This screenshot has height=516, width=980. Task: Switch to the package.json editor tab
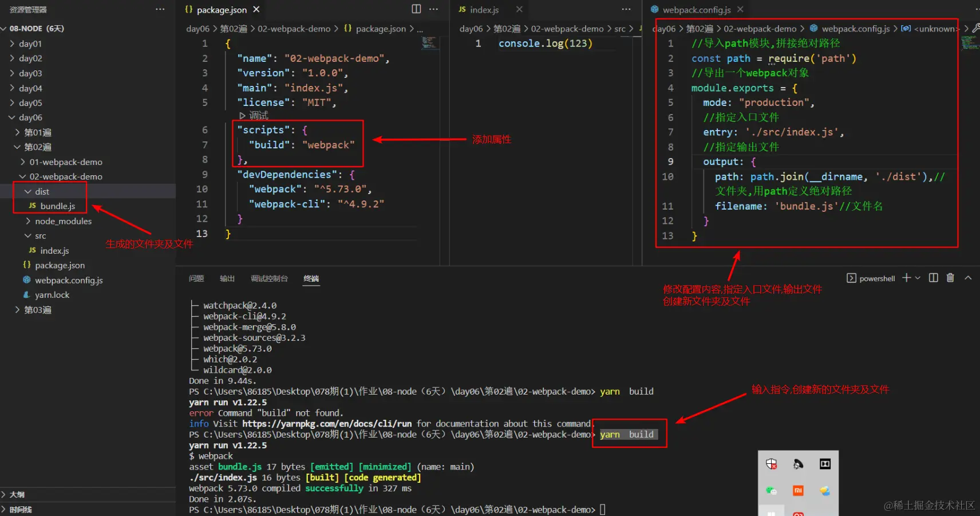click(222, 10)
